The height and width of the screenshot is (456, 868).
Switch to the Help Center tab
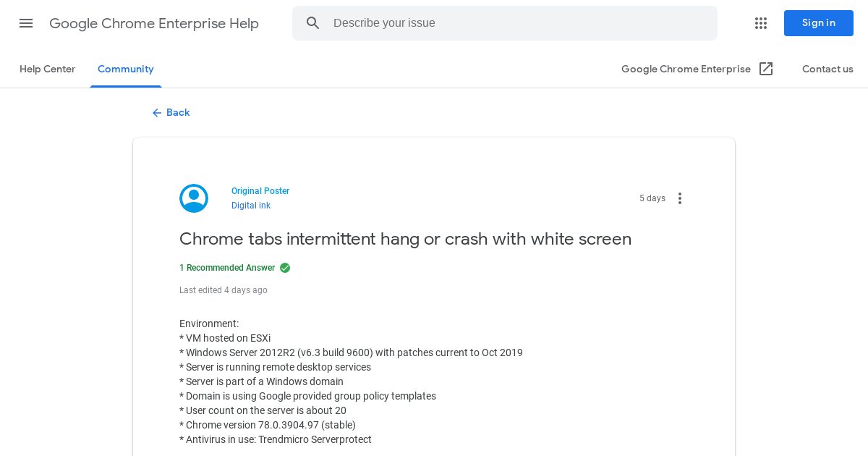(48, 69)
